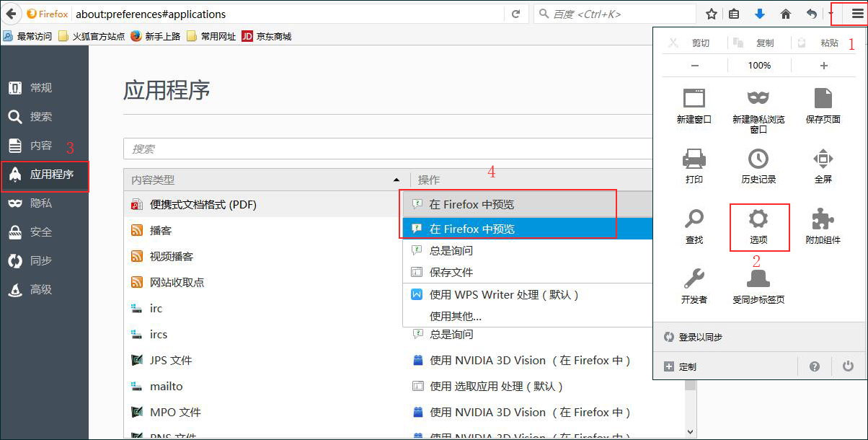868x440 pixels.
Task: Open the 常用网址 bookmark folder
Action: click(211, 36)
